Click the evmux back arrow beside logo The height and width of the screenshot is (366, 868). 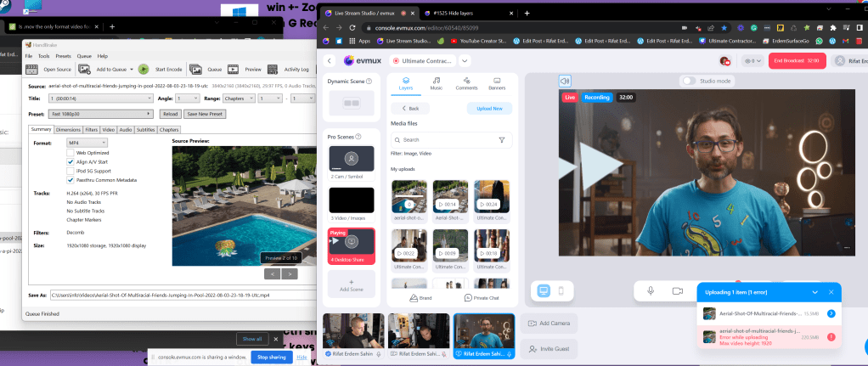(x=330, y=61)
